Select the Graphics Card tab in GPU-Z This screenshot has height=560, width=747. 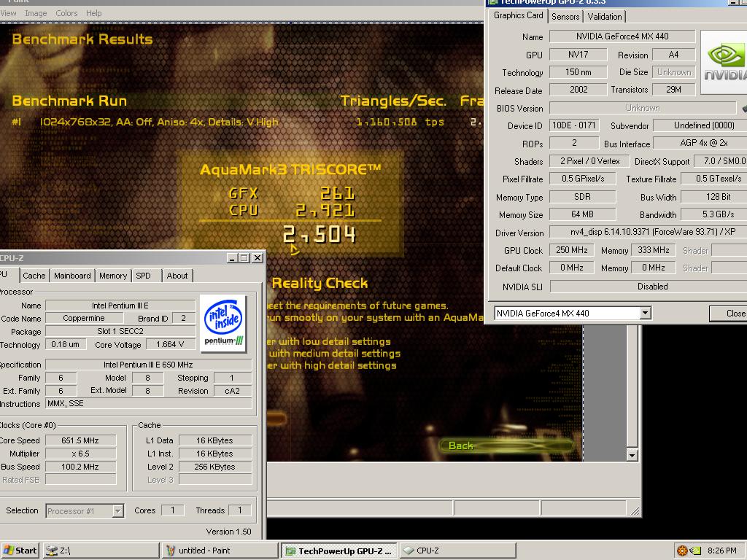[519, 15]
